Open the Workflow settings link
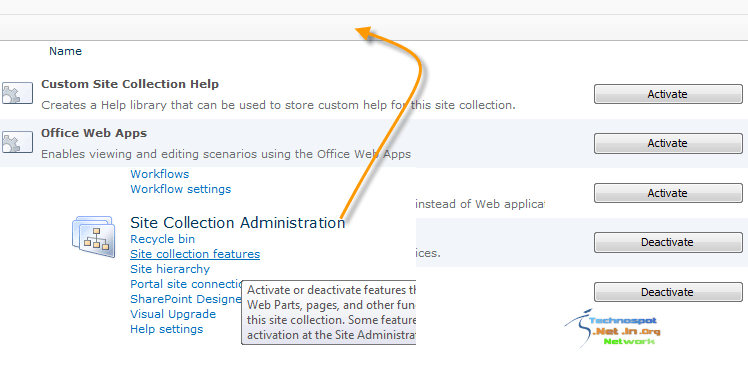The image size is (748, 390). click(181, 189)
